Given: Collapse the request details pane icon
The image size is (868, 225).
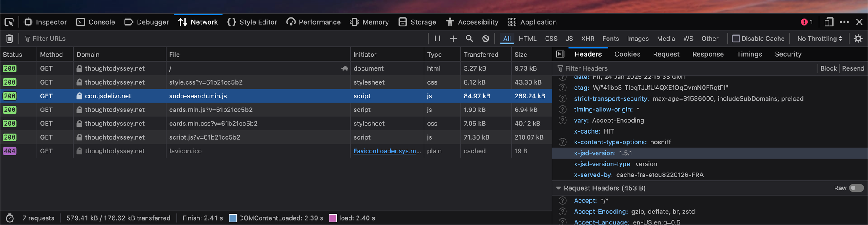Looking at the screenshot, I should [x=560, y=54].
